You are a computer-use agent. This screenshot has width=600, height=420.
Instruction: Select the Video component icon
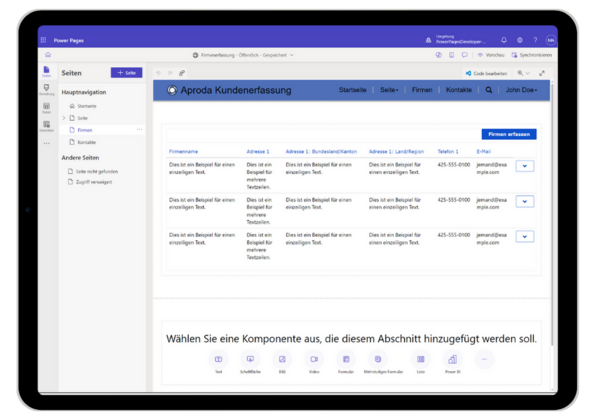(x=313, y=359)
